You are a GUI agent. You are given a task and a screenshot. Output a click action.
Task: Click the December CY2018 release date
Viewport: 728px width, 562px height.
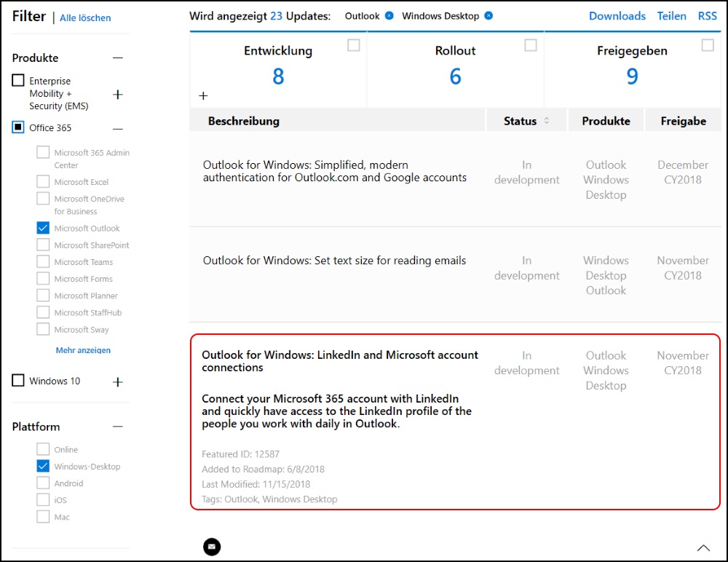pyautogui.click(x=683, y=173)
